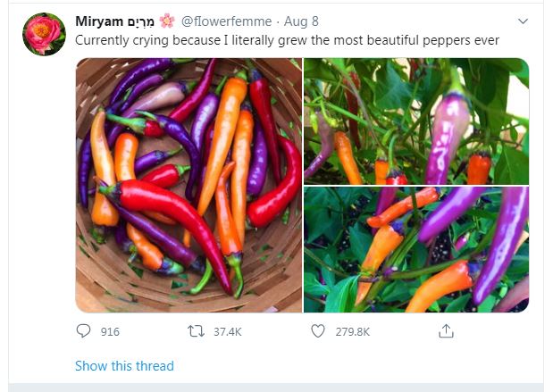
Task: View the bottom-right pepper plant photo
Action: pyautogui.click(x=415, y=249)
